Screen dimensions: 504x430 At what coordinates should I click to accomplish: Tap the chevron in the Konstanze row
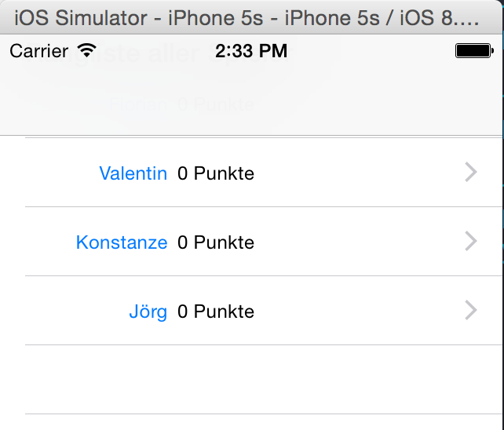[x=471, y=241]
